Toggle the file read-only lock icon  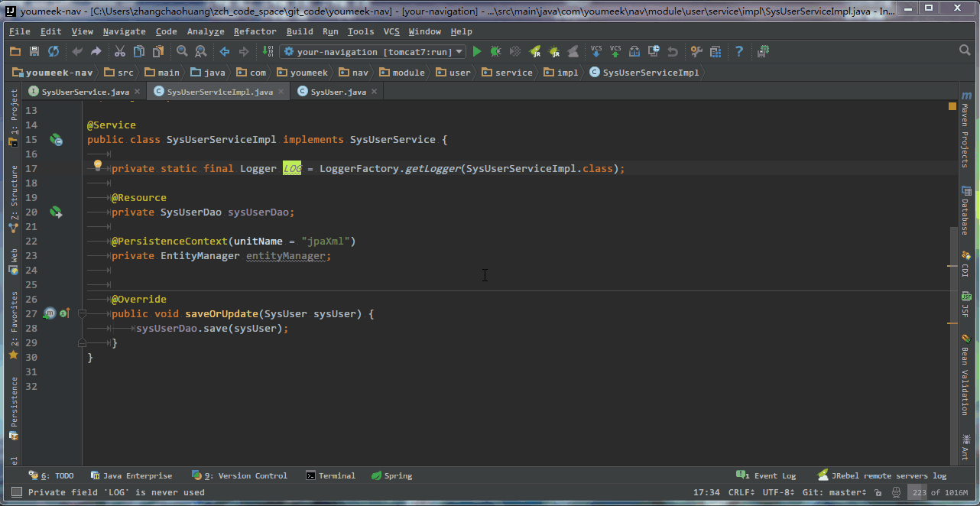pyautogui.click(x=878, y=492)
